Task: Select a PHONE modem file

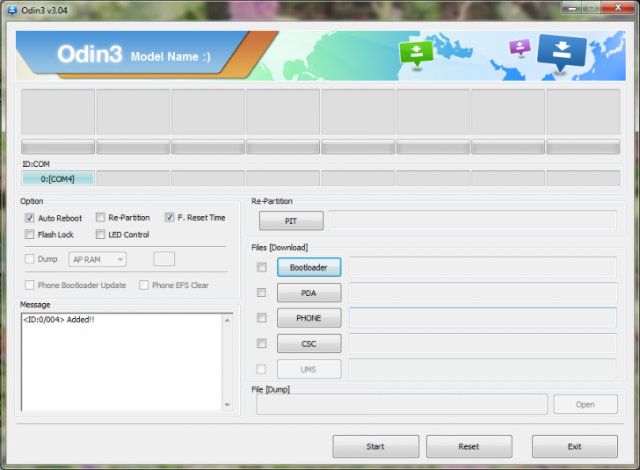Action: coord(309,318)
